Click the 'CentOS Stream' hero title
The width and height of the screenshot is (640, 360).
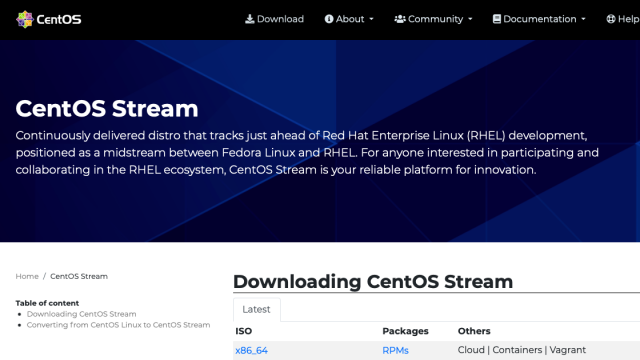click(x=107, y=109)
